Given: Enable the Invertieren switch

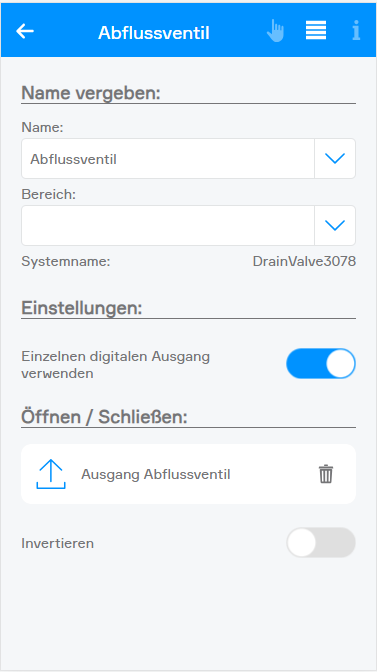Looking at the screenshot, I should pos(321,543).
